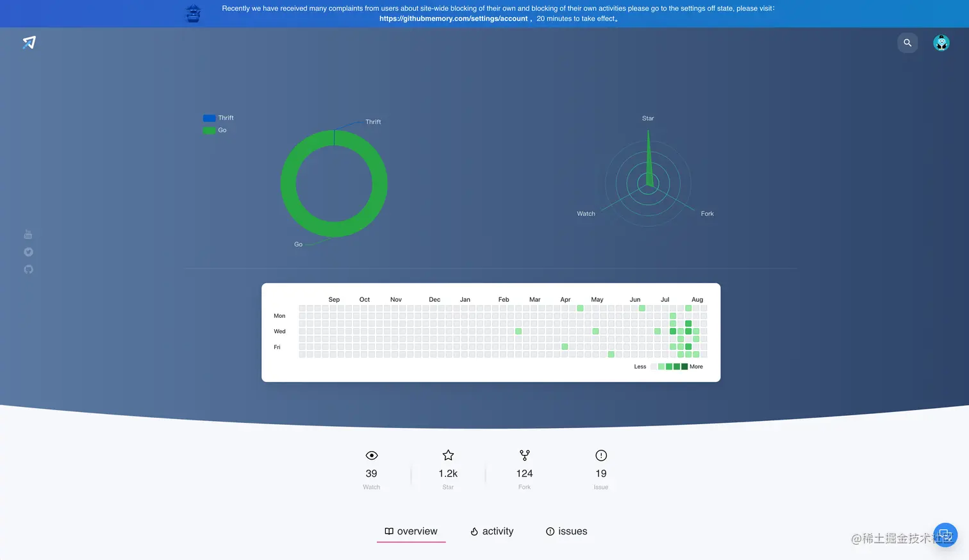Click the Fork axis label on radar
This screenshot has height=560, width=969.
point(707,214)
